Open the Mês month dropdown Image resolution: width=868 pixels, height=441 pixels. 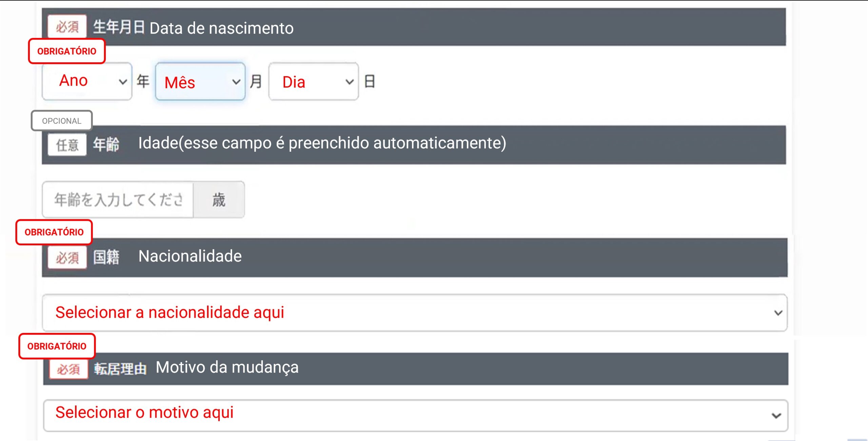(200, 82)
